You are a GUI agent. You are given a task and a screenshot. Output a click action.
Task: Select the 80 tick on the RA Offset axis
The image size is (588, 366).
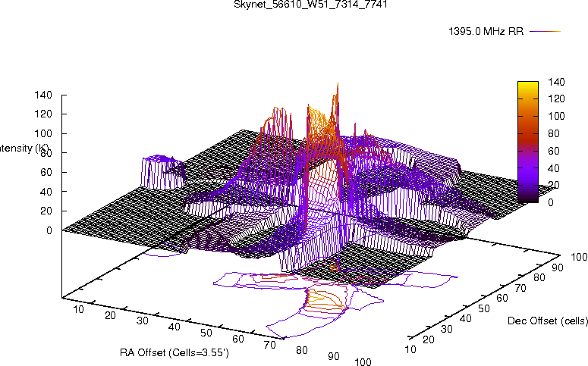(302, 350)
